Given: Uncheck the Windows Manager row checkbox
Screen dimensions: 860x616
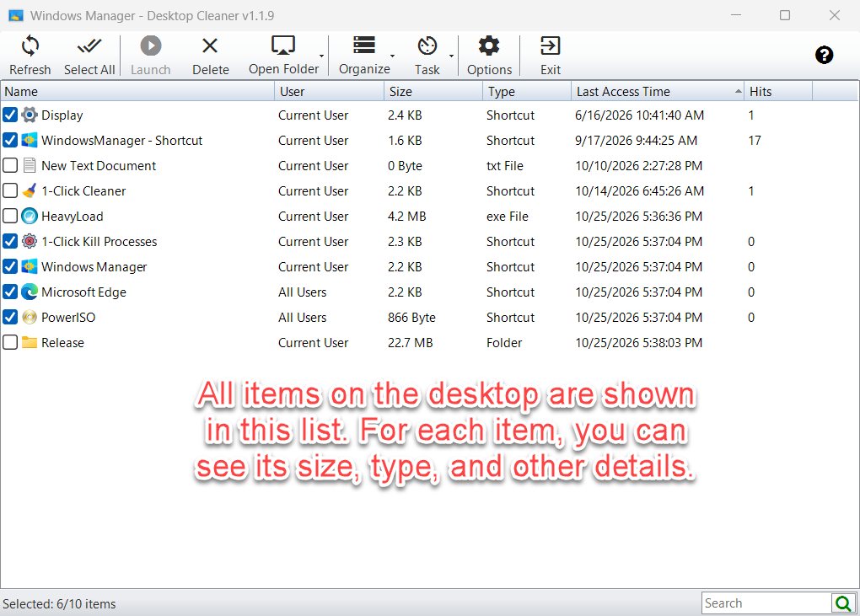Looking at the screenshot, I should [x=10, y=266].
